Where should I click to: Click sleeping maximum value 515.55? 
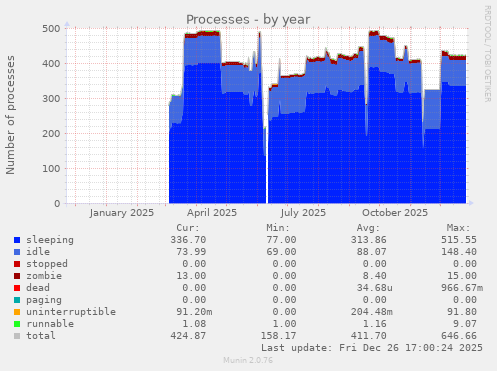pos(459,240)
